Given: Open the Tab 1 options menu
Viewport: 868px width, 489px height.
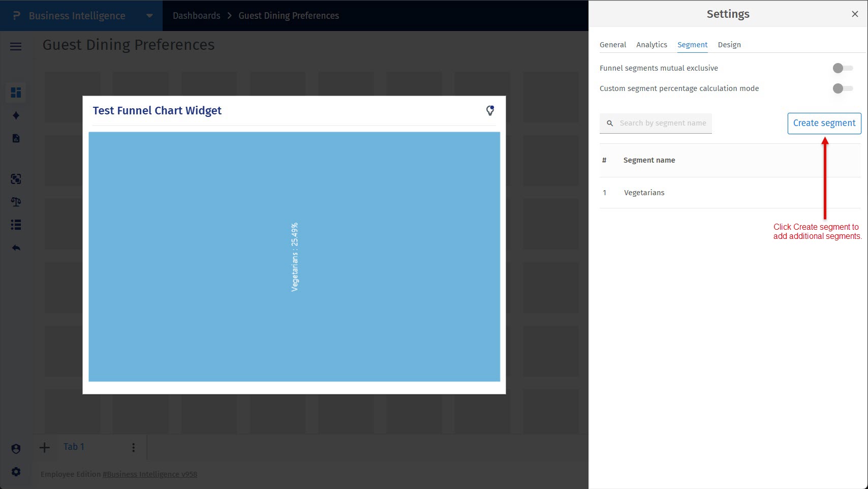Looking at the screenshot, I should coord(133,447).
